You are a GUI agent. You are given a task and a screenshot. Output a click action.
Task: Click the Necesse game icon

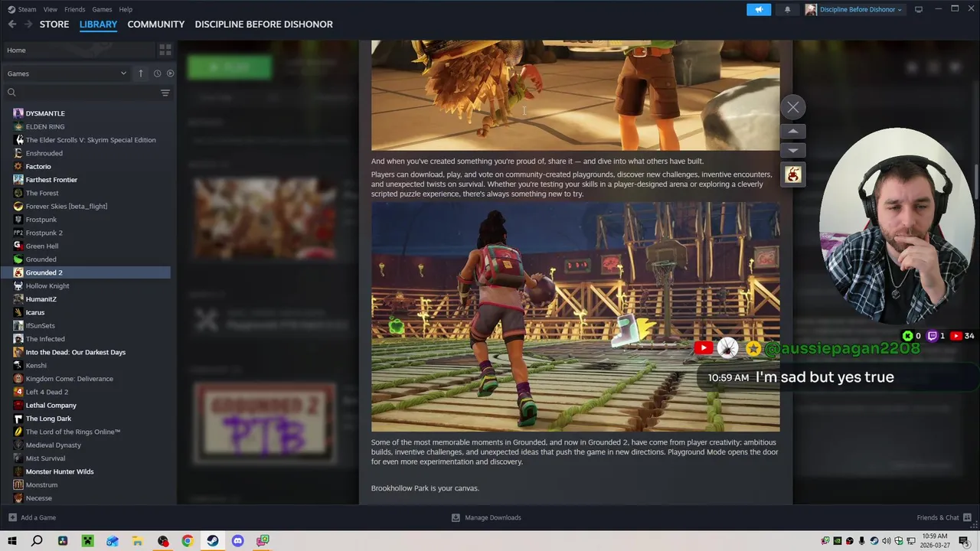coord(18,498)
